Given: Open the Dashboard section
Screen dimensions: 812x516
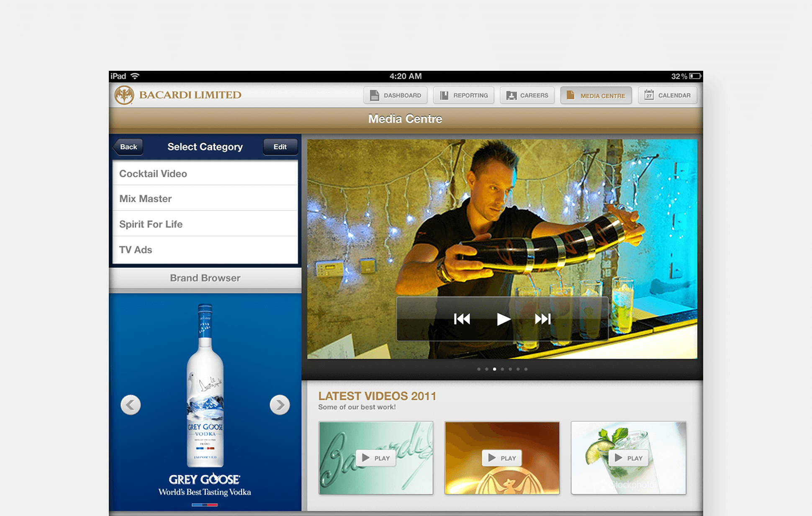Looking at the screenshot, I should (395, 95).
